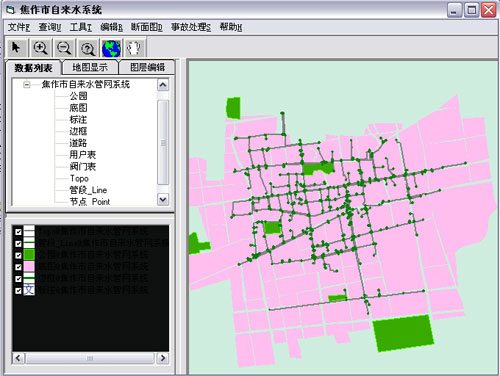Select the hand pan tool
Image resolution: width=500 pixels, height=376 pixels.
134,48
